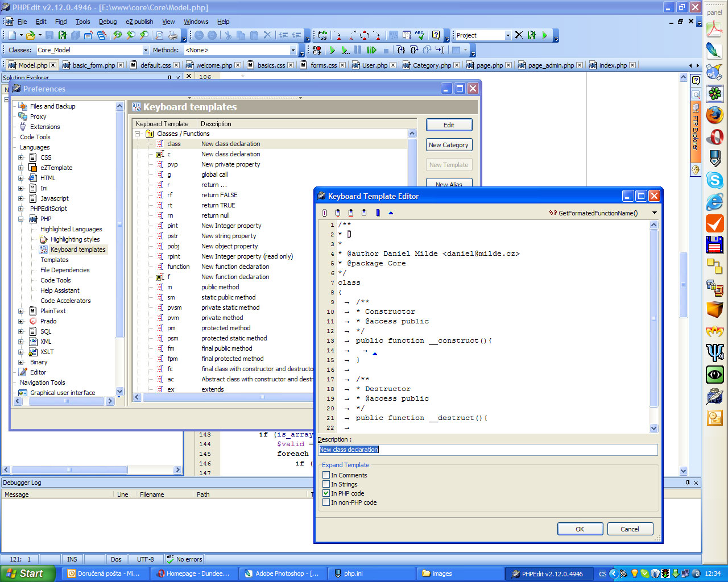This screenshot has width=728, height=582.
Task: Collapse the PHP node in Preferences tree
Action: (x=21, y=219)
